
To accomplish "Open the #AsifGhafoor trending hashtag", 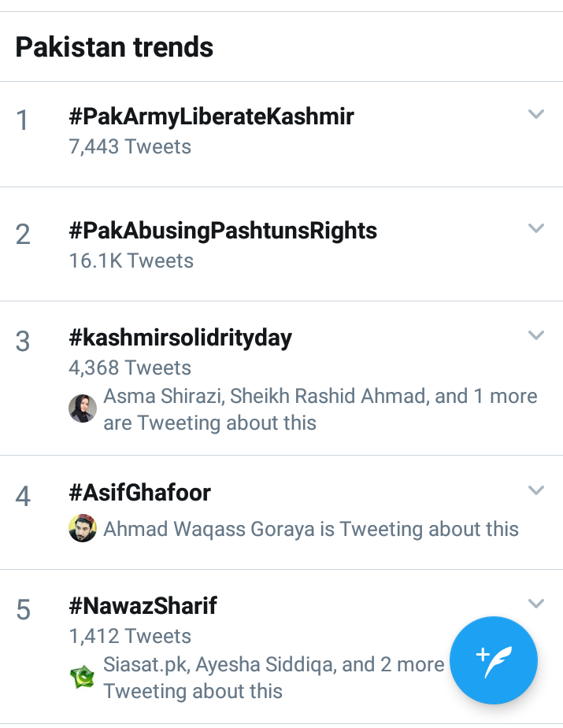I will (x=140, y=493).
